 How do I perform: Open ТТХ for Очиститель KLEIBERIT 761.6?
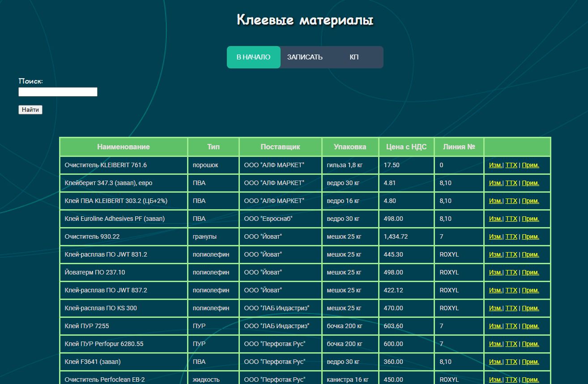pos(511,165)
